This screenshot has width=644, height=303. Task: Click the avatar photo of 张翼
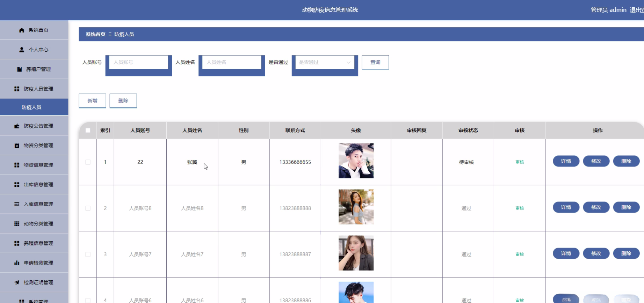click(x=356, y=161)
